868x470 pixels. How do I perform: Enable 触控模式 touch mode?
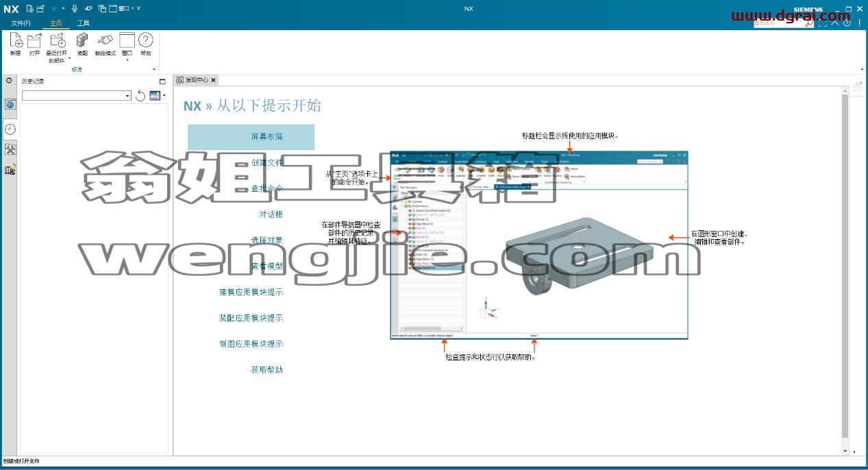(105, 40)
